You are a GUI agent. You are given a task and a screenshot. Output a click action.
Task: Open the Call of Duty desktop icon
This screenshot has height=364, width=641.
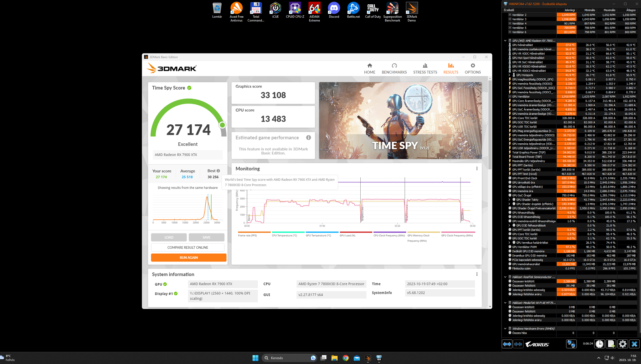point(373,10)
